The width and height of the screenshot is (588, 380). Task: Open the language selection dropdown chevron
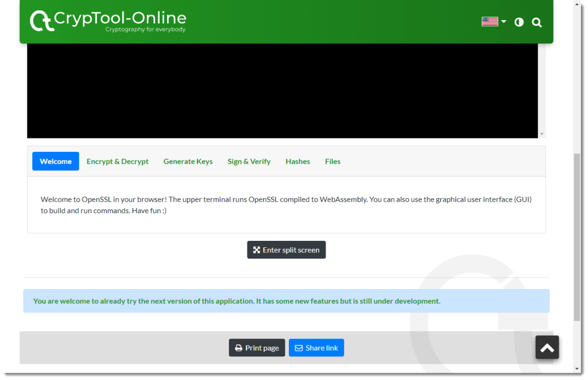point(504,21)
